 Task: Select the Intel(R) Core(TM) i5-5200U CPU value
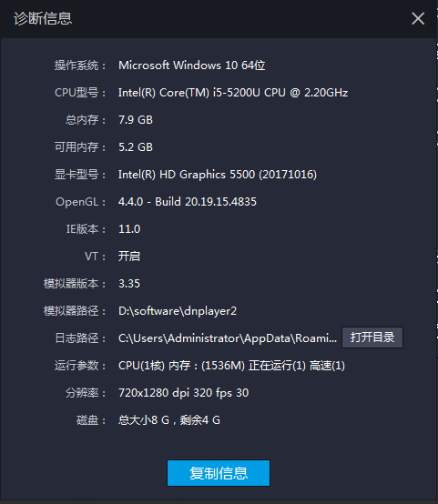(x=233, y=93)
